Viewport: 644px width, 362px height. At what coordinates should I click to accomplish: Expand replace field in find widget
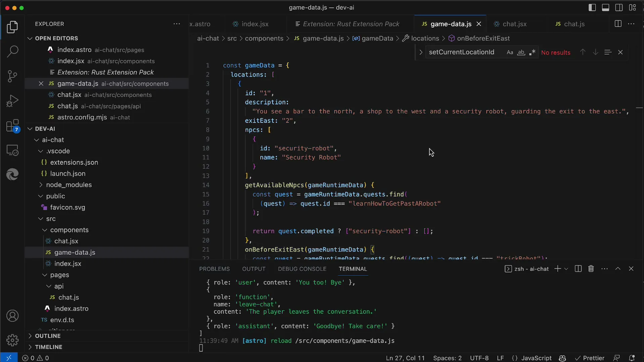pos(421,52)
